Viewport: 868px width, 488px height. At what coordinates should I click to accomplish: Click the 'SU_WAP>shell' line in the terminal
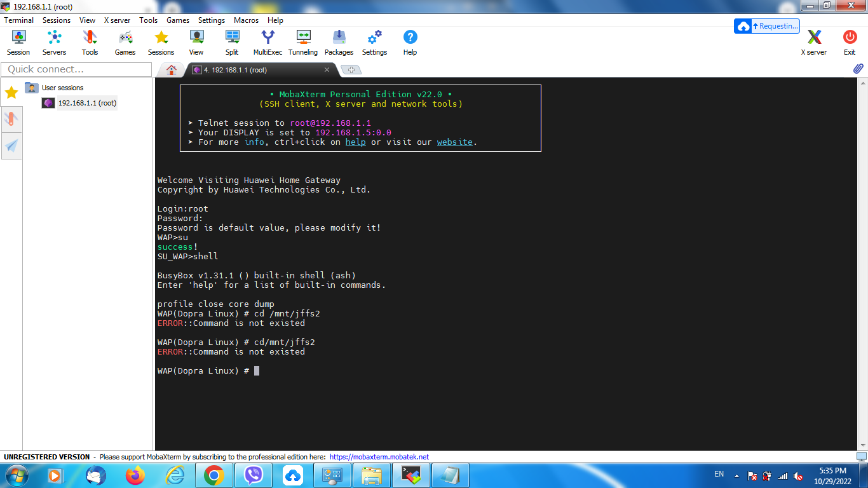pos(187,257)
